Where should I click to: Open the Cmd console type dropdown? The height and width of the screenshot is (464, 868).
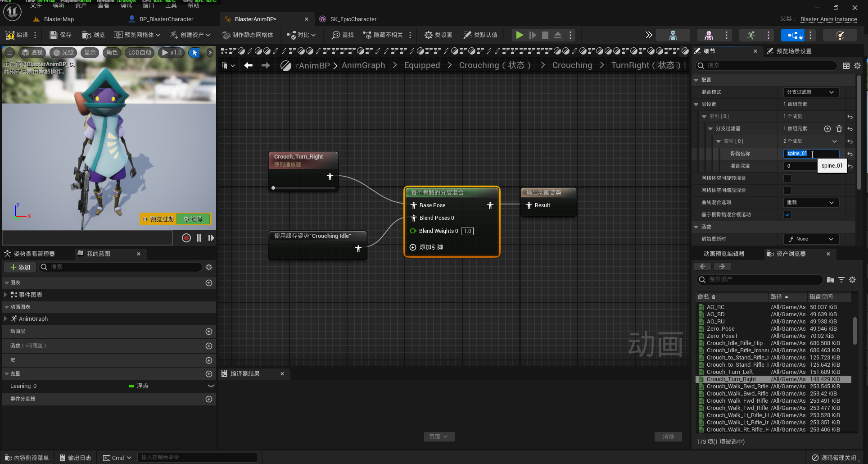click(x=117, y=458)
